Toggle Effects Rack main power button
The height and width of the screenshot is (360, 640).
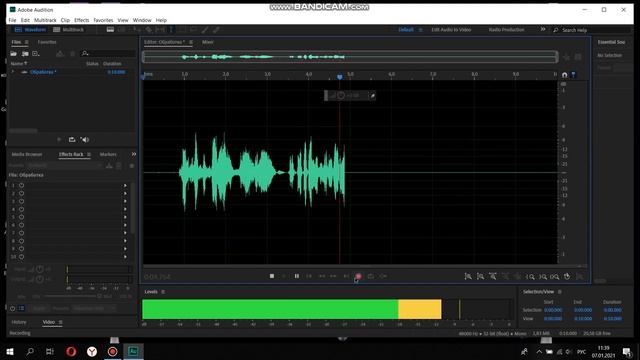pos(13,309)
